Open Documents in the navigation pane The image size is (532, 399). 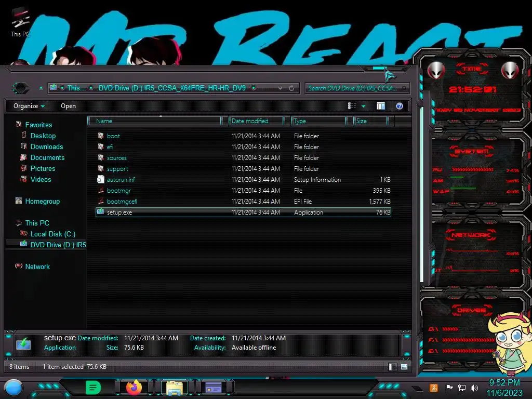coord(47,157)
